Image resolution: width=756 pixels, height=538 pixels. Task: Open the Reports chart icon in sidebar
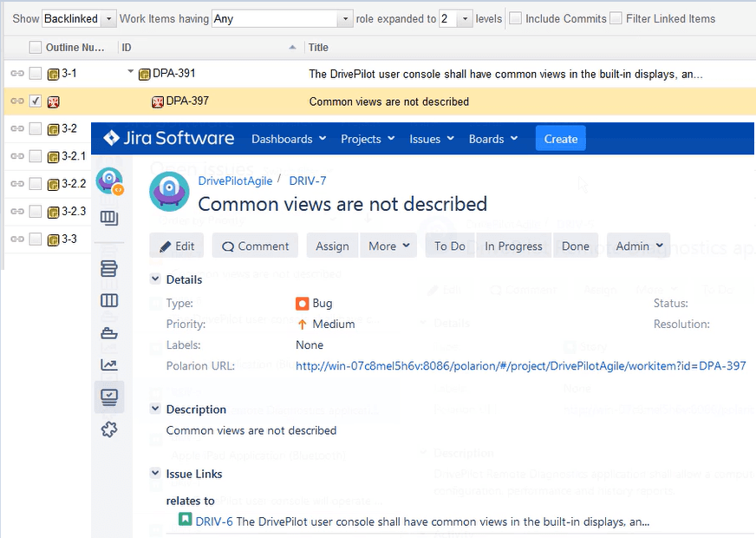pyautogui.click(x=109, y=365)
